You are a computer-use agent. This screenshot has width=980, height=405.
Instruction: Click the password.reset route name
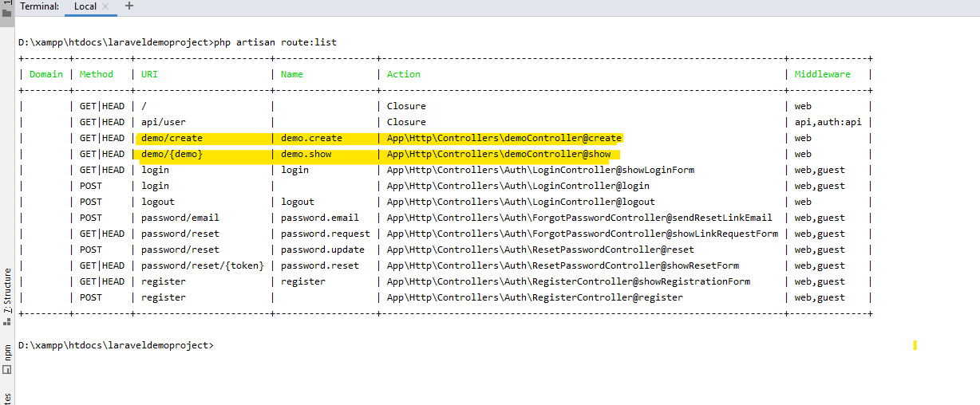pos(320,265)
